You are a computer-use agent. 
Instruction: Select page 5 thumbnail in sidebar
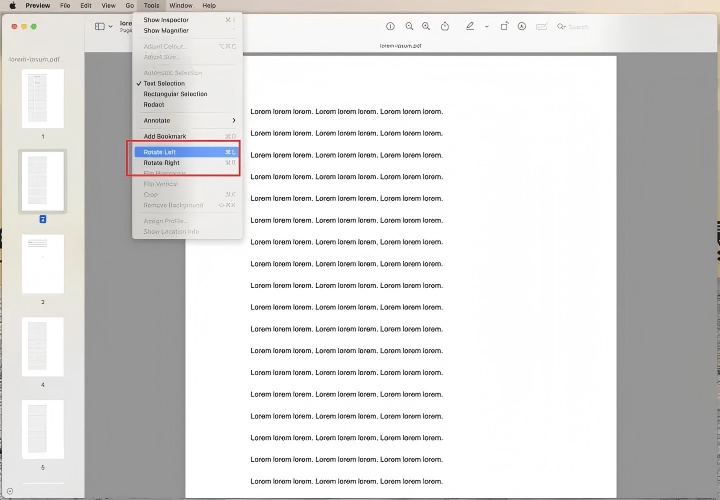(43, 429)
